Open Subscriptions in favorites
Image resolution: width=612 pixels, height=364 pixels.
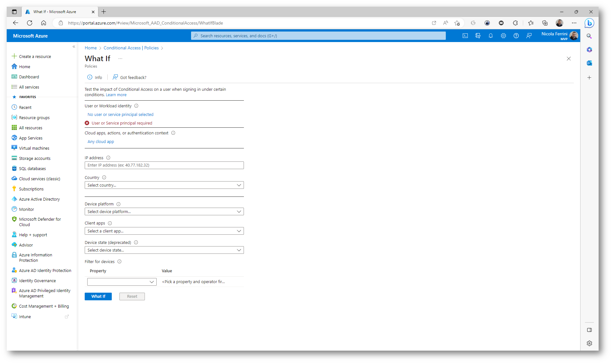(x=28, y=189)
